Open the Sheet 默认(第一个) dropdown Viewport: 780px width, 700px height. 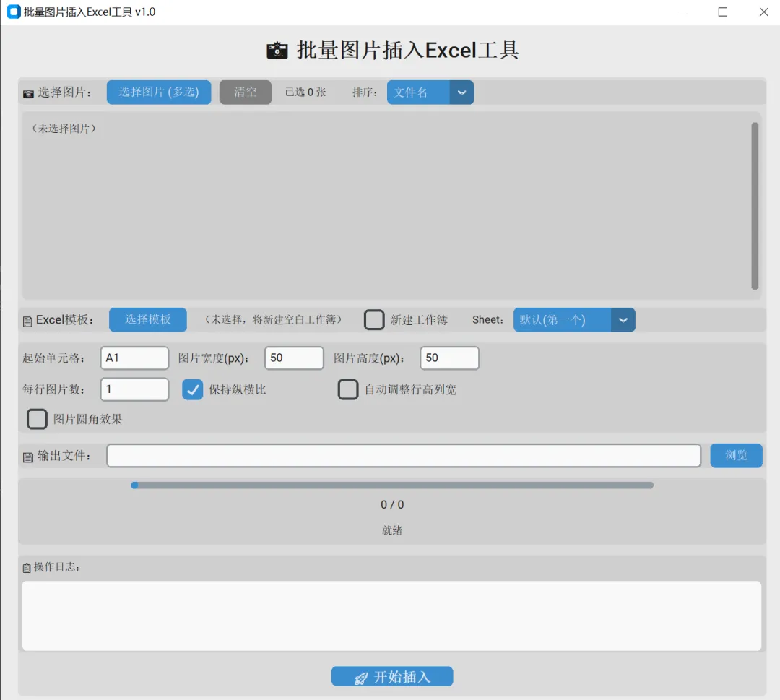pos(574,320)
